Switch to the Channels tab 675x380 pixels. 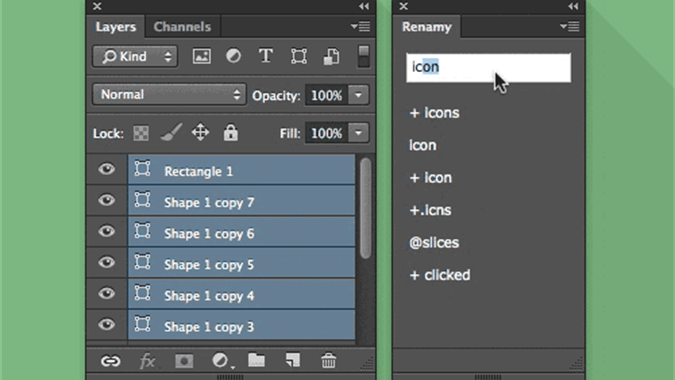(x=182, y=27)
